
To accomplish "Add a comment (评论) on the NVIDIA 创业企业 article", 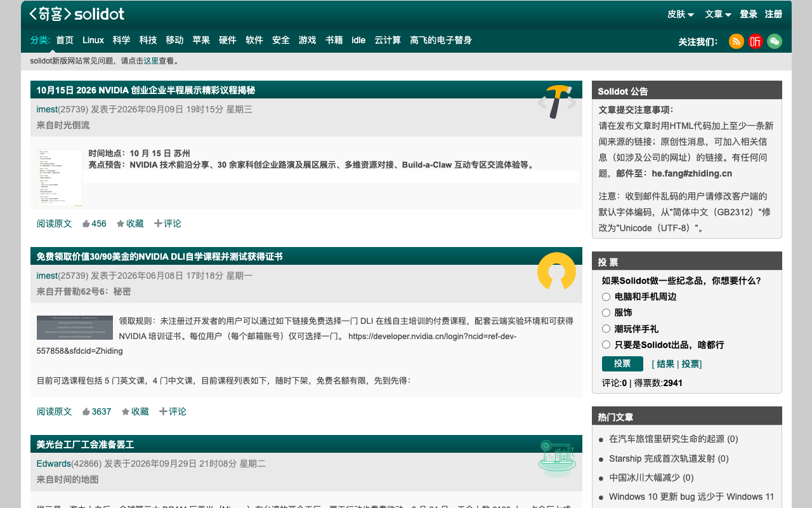I will tap(167, 224).
